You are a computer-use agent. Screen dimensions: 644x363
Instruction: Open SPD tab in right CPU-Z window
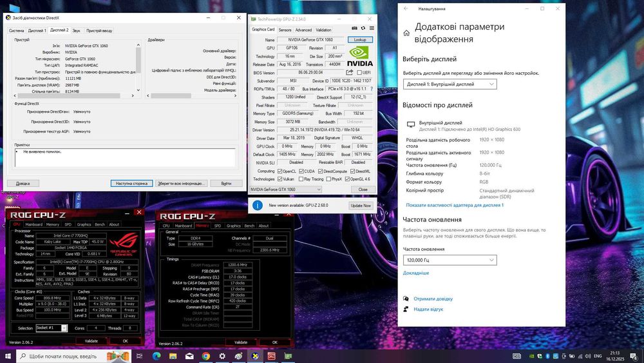click(217, 226)
